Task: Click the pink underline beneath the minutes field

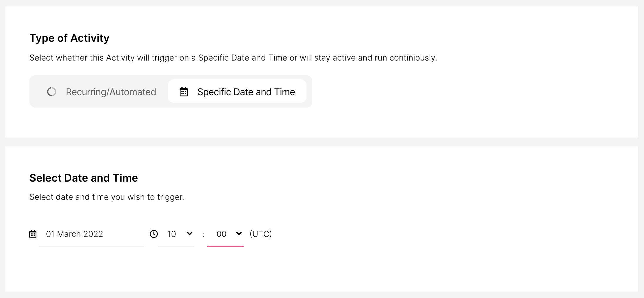Action: pyautogui.click(x=225, y=247)
